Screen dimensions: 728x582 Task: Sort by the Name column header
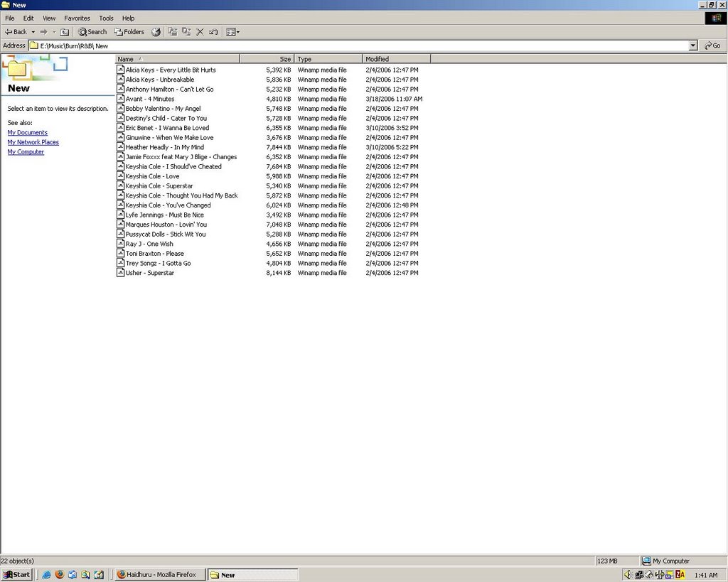tap(177, 59)
